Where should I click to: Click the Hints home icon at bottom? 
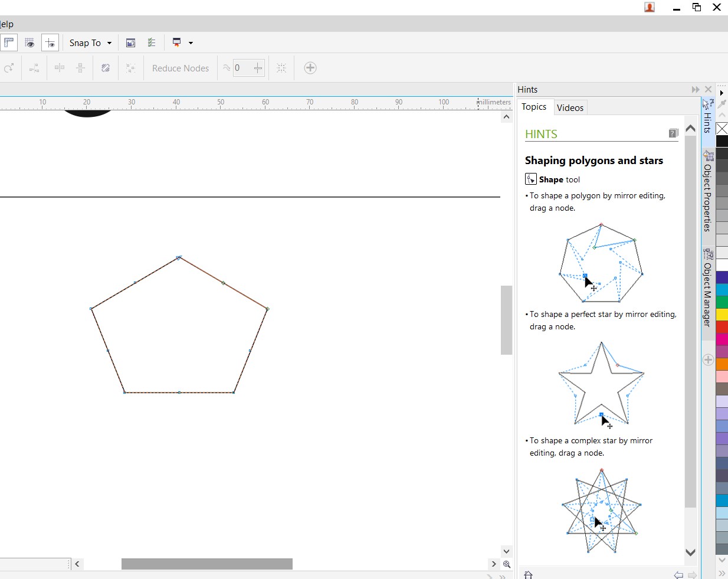pyautogui.click(x=528, y=575)
